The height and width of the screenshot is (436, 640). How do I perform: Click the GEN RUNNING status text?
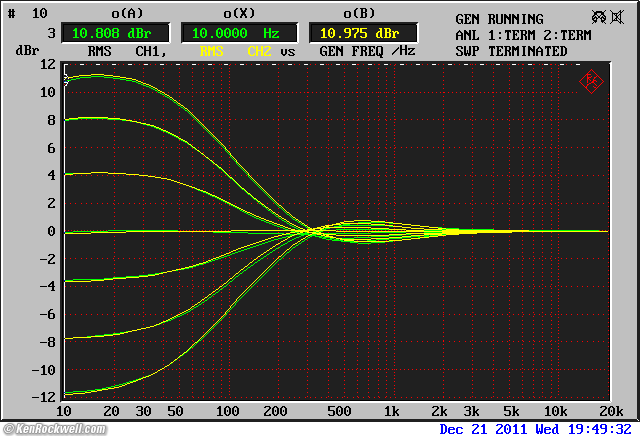pos(499,19)
